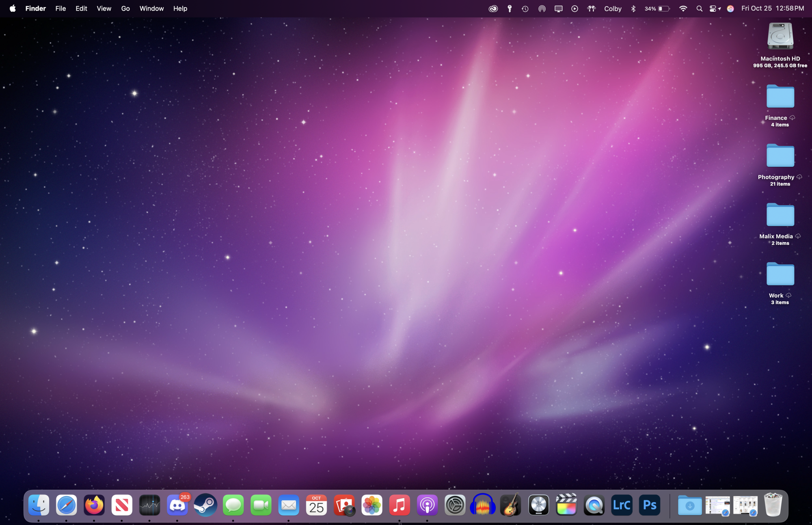The image size is (812, 525).
Task: Open Photoshop from the Dock
Action: pyautogui.click(x=650, y=506)
